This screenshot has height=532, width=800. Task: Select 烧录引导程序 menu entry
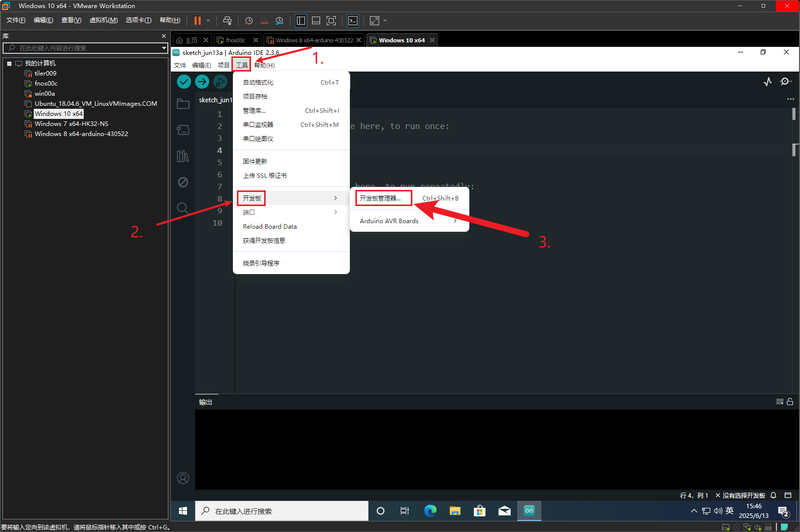point(291,263)
